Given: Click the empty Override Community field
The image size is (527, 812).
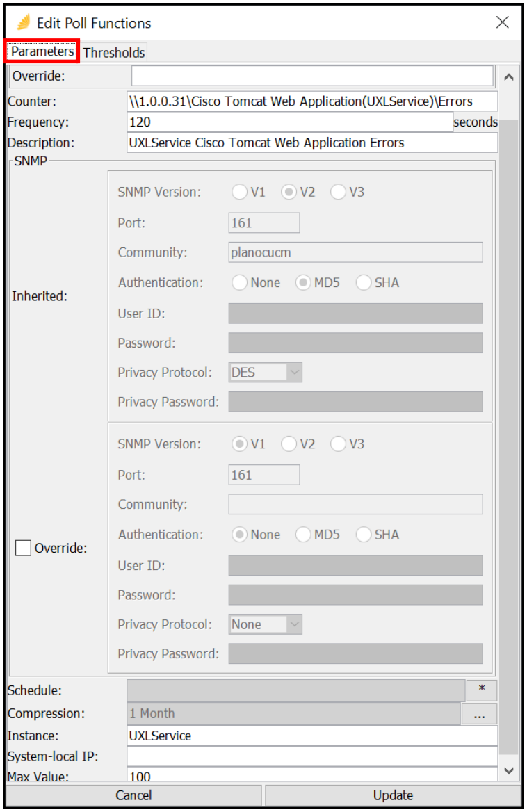Looking at the screenshot, I should pos(356,505).
